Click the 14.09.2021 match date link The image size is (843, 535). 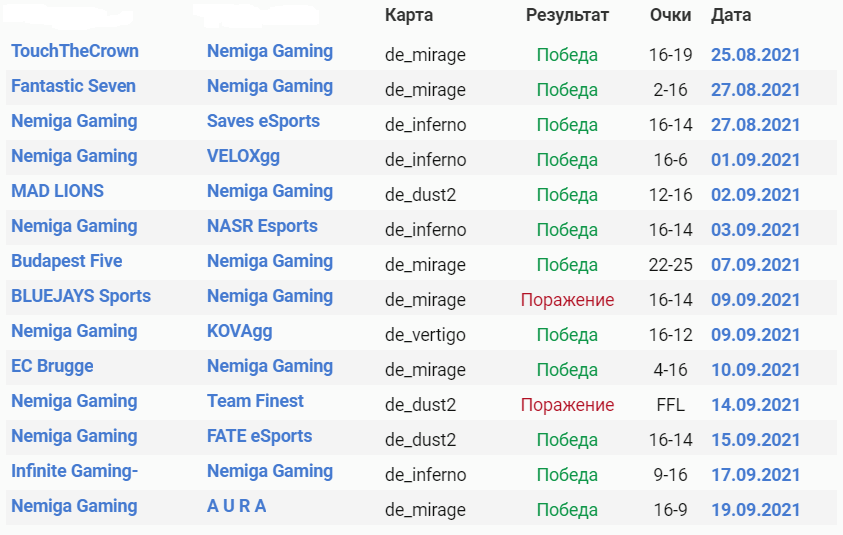[755, 405]
